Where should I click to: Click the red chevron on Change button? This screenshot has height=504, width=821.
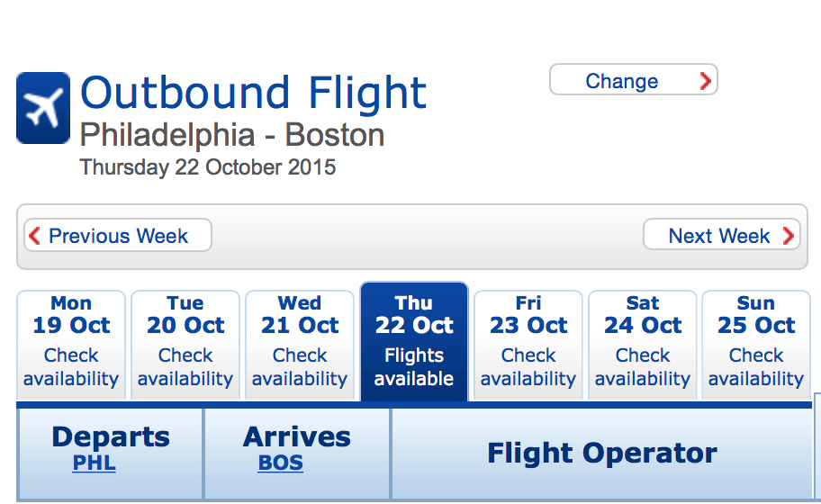[x=705, y=81]
